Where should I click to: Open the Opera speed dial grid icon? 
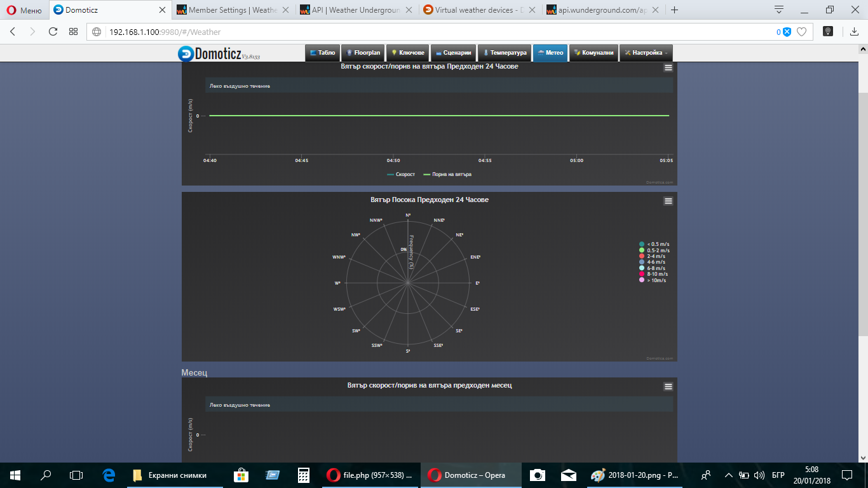click(73, 32)
